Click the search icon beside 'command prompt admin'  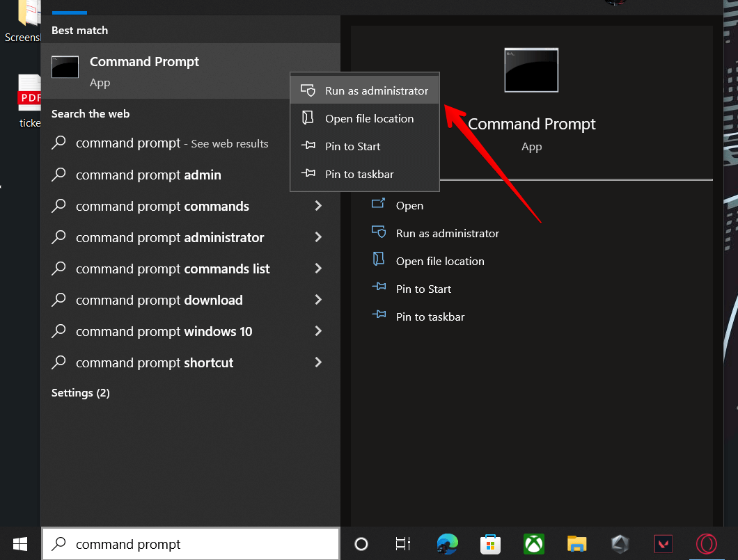pyautogui.click(x=59, y=175)
